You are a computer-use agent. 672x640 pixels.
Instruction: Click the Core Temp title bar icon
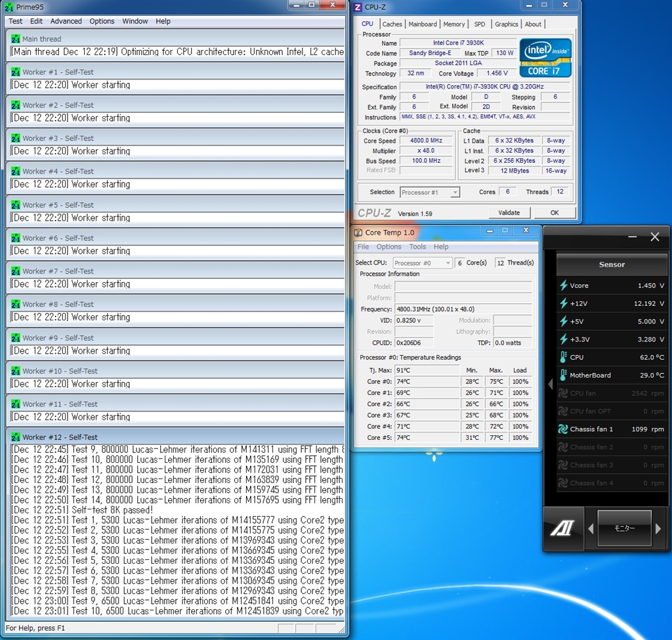coord(358,232)
